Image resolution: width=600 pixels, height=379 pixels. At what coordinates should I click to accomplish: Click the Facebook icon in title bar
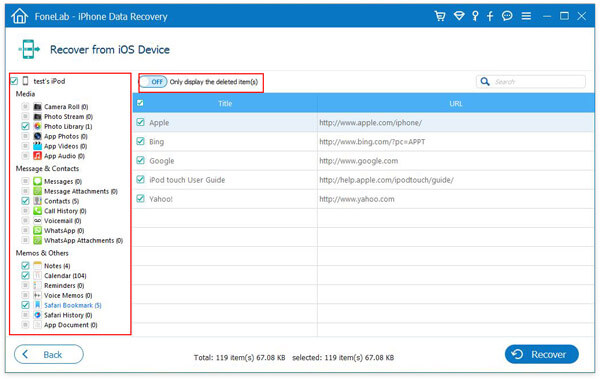(490, 16)
